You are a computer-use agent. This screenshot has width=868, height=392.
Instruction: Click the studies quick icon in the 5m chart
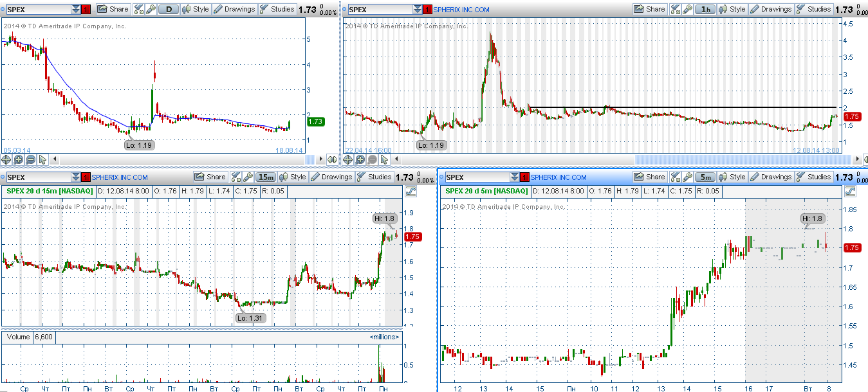(x=676, y=177)
